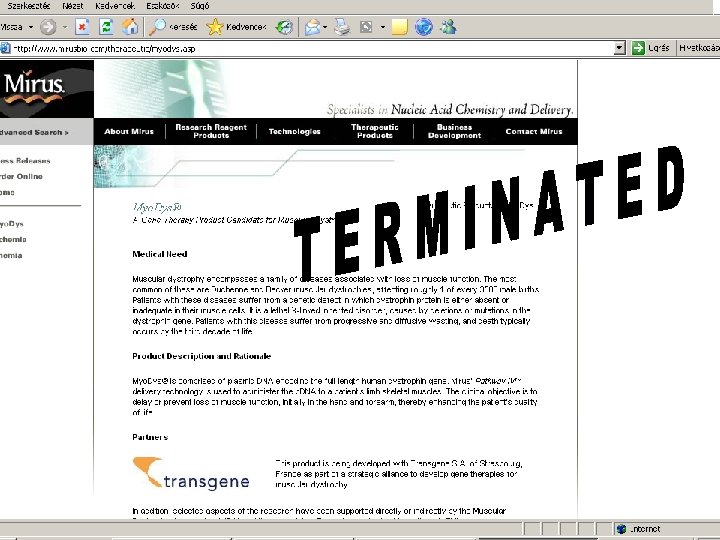Expand the Forward button history dropdown

coord(65,27)
